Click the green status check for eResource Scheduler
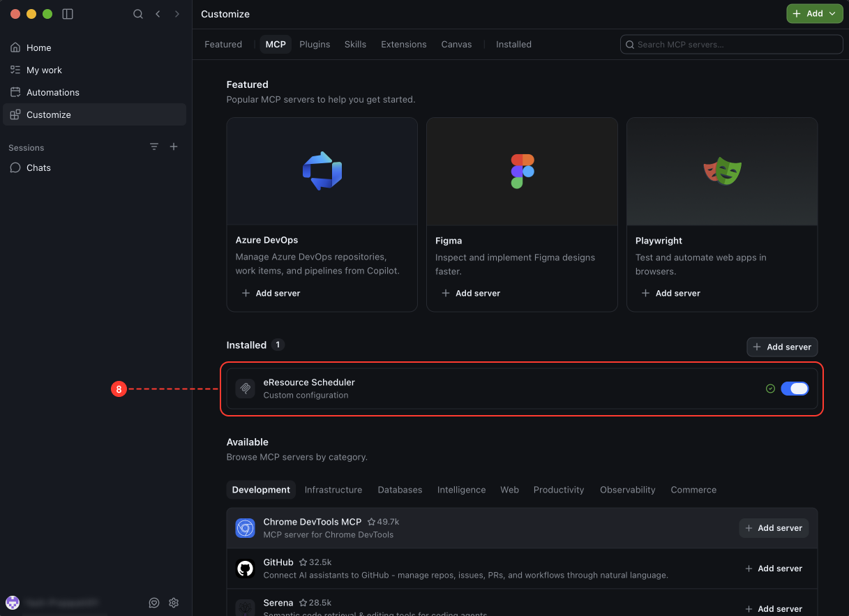The height and width of the screenshot is (616, 849). (x=770, y=389)
